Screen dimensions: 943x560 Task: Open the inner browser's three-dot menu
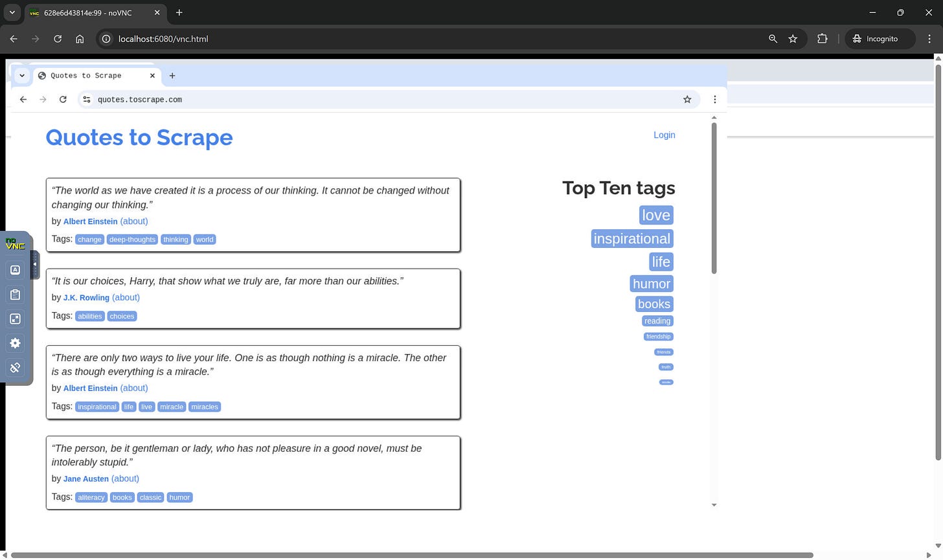click(714, 99)
